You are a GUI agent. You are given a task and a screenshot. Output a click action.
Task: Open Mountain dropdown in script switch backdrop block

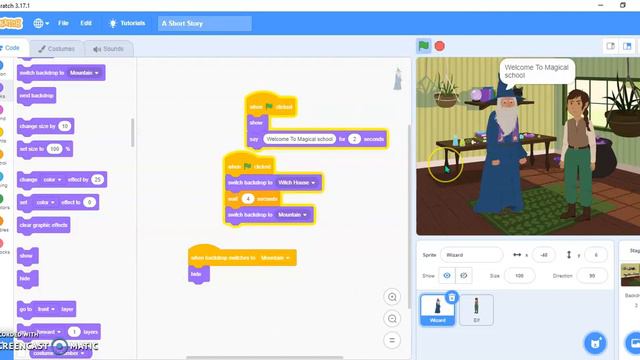pos(293,215)
